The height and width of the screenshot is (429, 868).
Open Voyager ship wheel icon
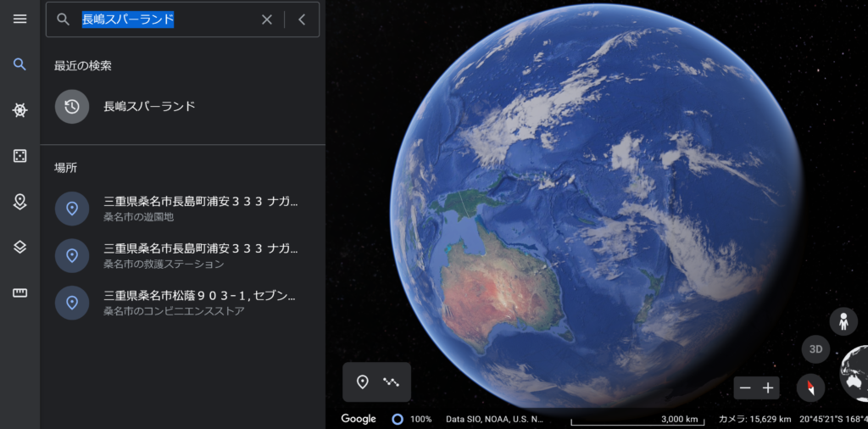[20, 110]
